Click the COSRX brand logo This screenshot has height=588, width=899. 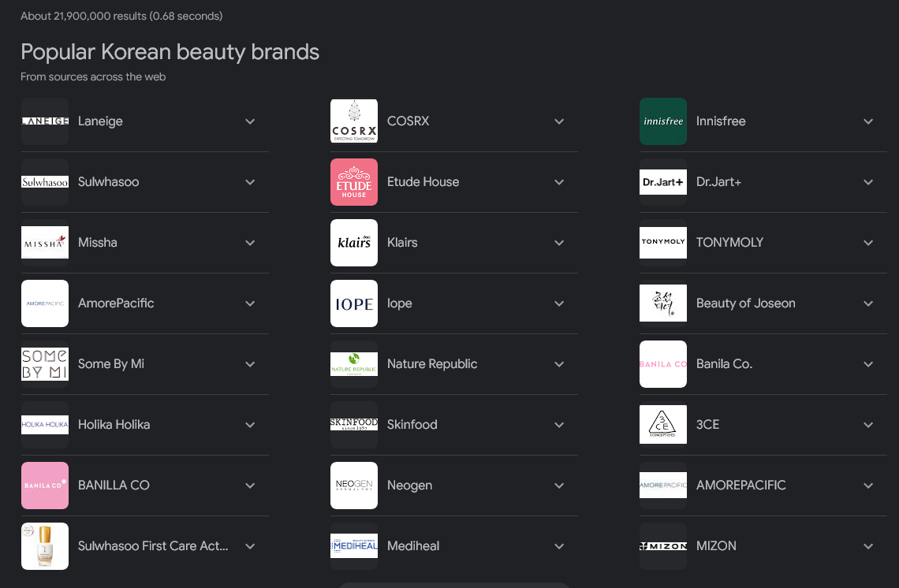[x=353, y=121]
